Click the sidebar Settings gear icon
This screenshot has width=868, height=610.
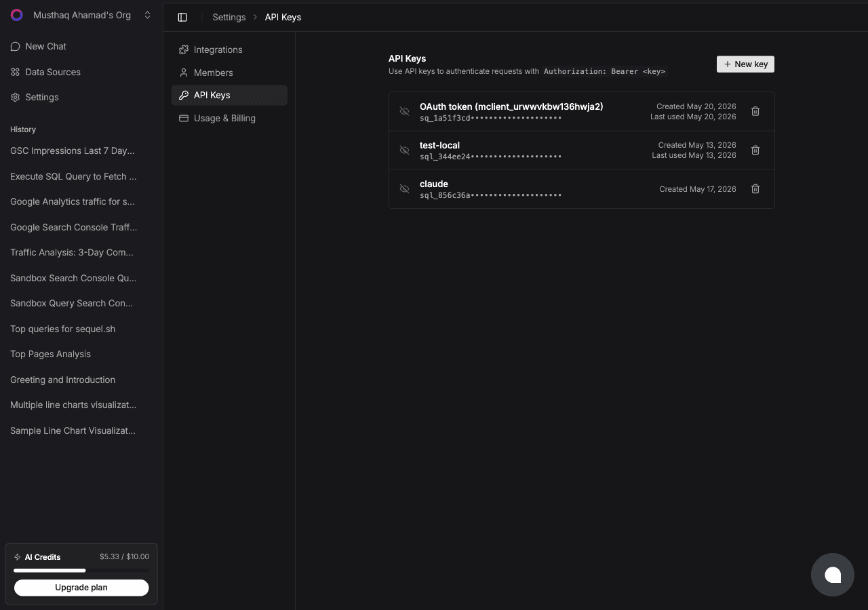pos(15,97)
